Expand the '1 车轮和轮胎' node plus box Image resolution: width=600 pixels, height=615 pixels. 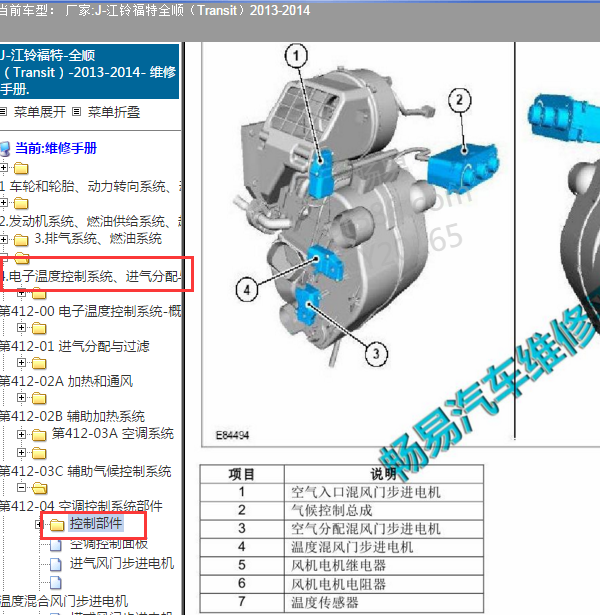4,168
